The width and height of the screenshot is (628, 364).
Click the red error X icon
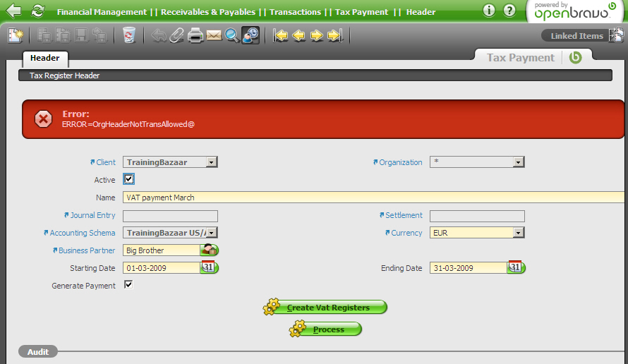click(x=43, y=119)
